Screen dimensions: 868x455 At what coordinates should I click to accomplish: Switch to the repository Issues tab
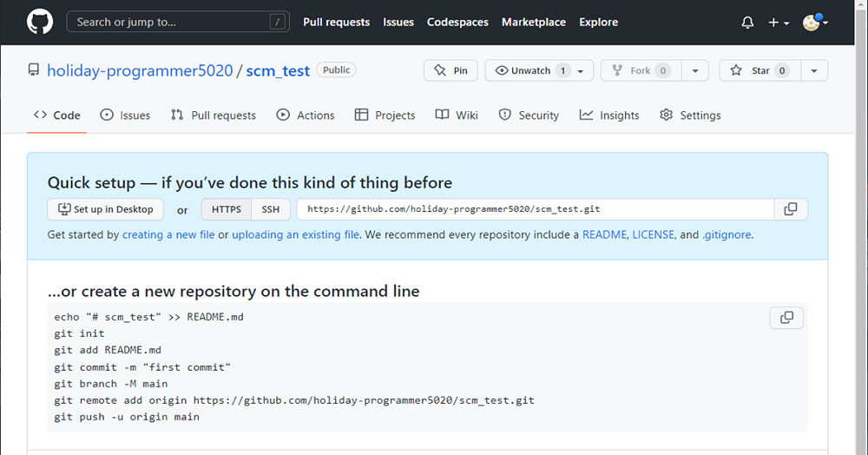(x=125, y=115)
